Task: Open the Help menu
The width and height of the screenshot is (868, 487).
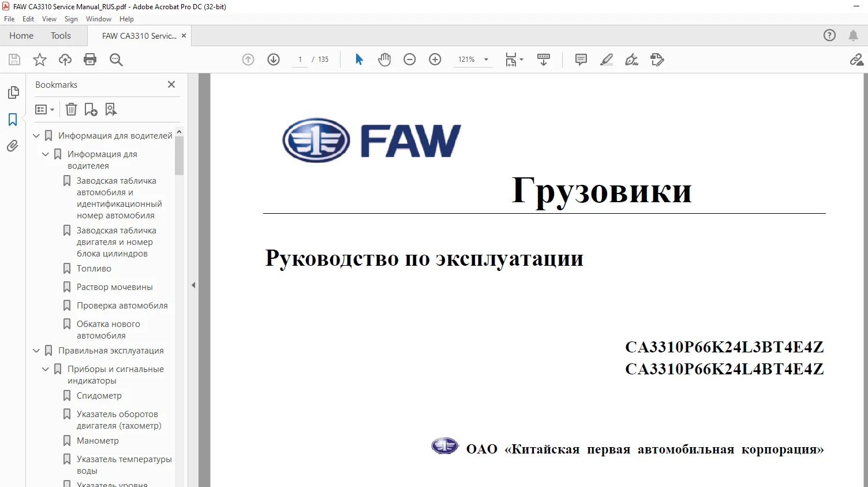Action: click(x=126, y=19)
